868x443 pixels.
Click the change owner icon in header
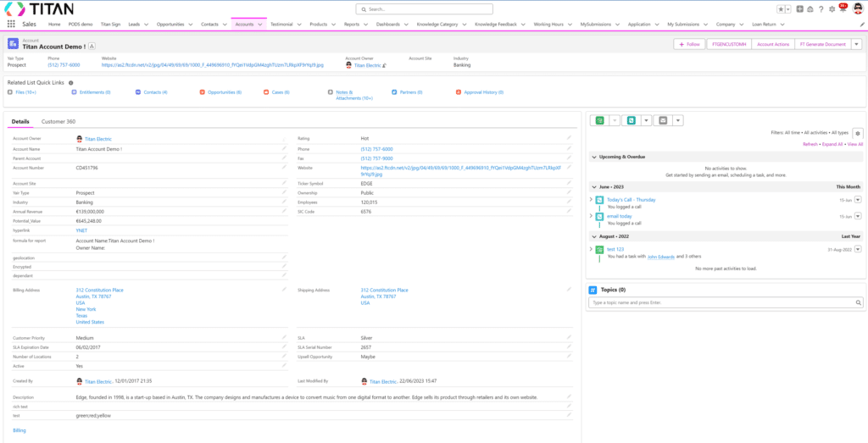click(x=384, y=65)
